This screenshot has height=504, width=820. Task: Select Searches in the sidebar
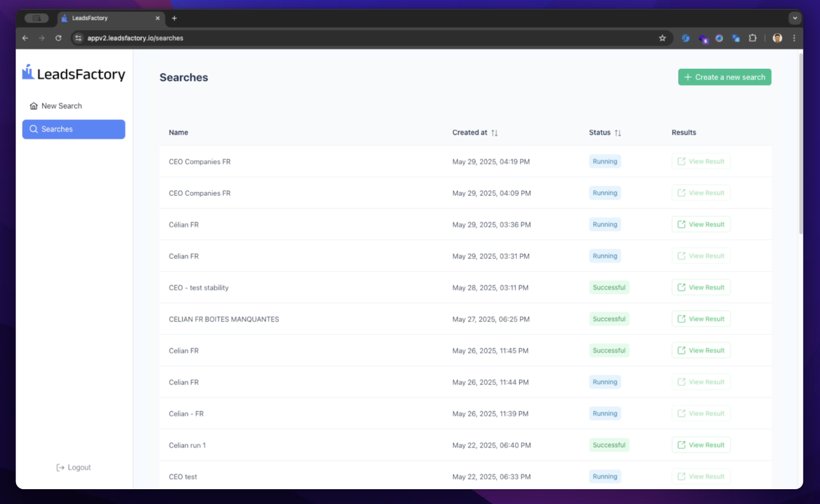74,129
